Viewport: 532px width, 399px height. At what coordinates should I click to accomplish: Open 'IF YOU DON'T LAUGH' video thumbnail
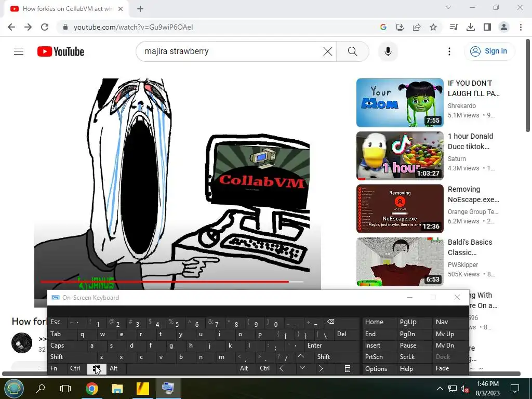tap(400, 103)
